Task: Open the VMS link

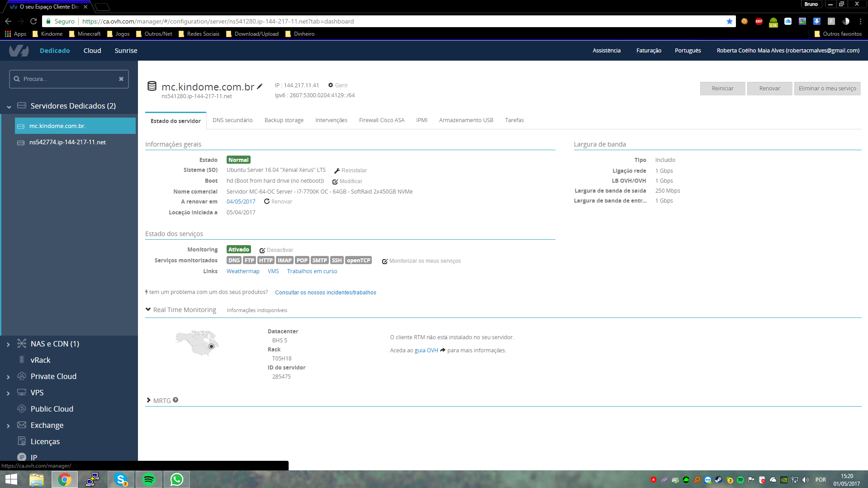Action: 273,271
